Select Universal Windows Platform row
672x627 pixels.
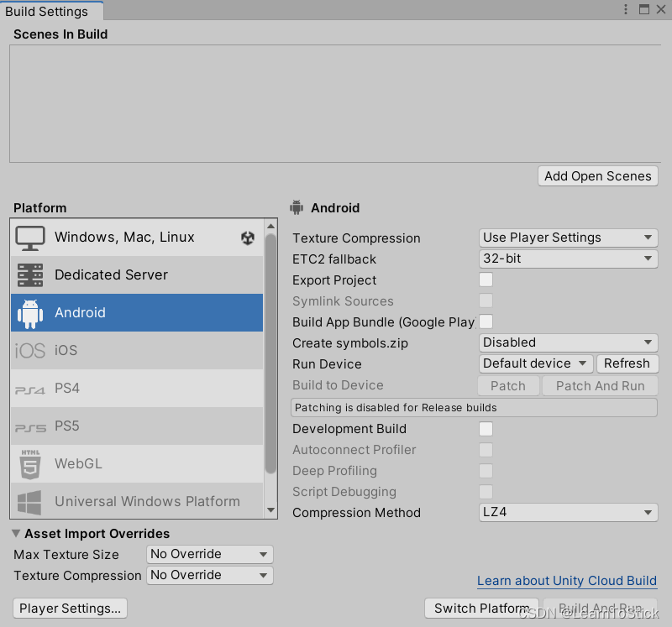point(137,500)
